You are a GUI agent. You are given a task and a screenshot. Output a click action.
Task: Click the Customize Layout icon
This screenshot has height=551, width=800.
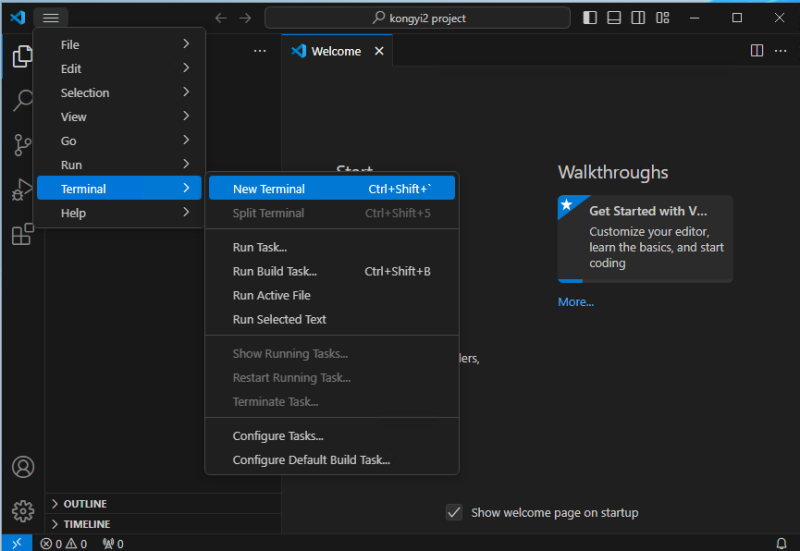coord(662,18)
